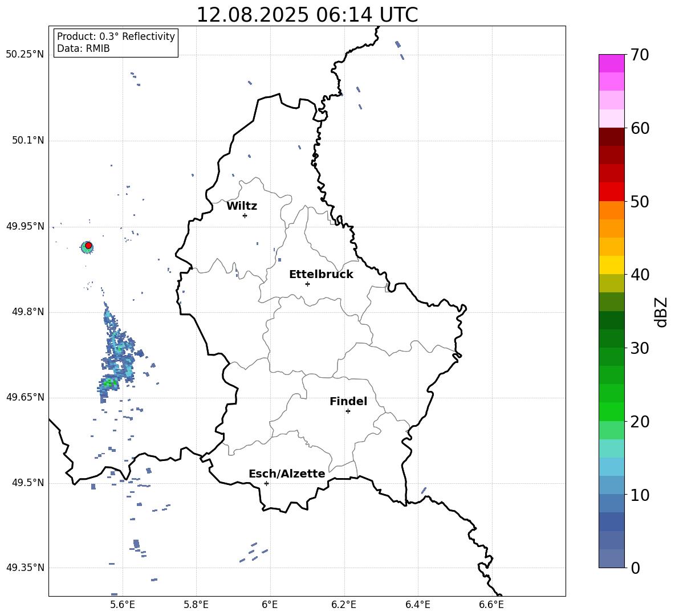Click the colorbar 0 tick label
This screenshot has height=616, width=675.
pos(635,568)
